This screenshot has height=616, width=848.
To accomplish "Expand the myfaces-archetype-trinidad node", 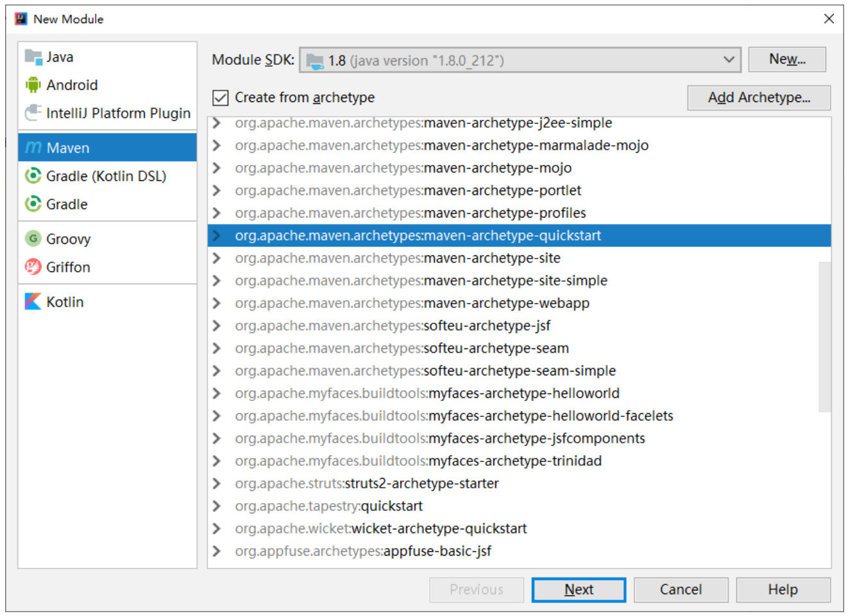I will click(x=217, y=461).
